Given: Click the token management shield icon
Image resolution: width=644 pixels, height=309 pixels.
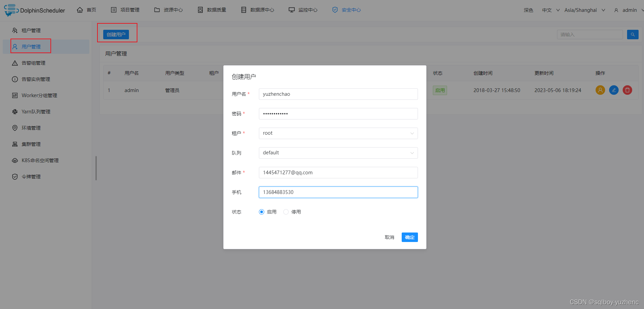Looking at the screenshot, I should [x=15, y=177].
